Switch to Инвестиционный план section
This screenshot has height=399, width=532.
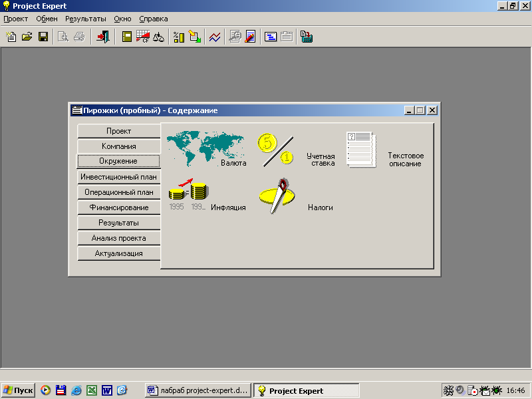click(119, 177)
